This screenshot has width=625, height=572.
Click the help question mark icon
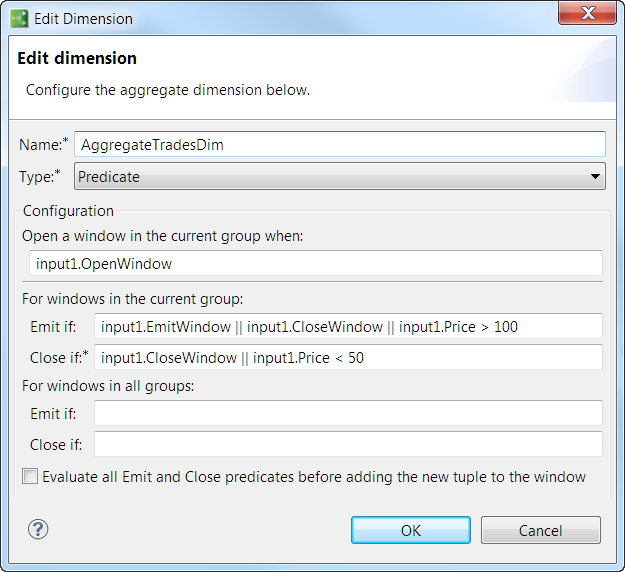(x=38, y=529)
